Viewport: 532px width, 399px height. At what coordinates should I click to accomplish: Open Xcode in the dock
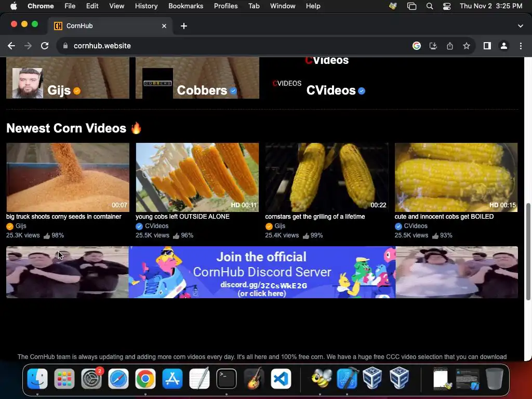(x=348, y=379)
